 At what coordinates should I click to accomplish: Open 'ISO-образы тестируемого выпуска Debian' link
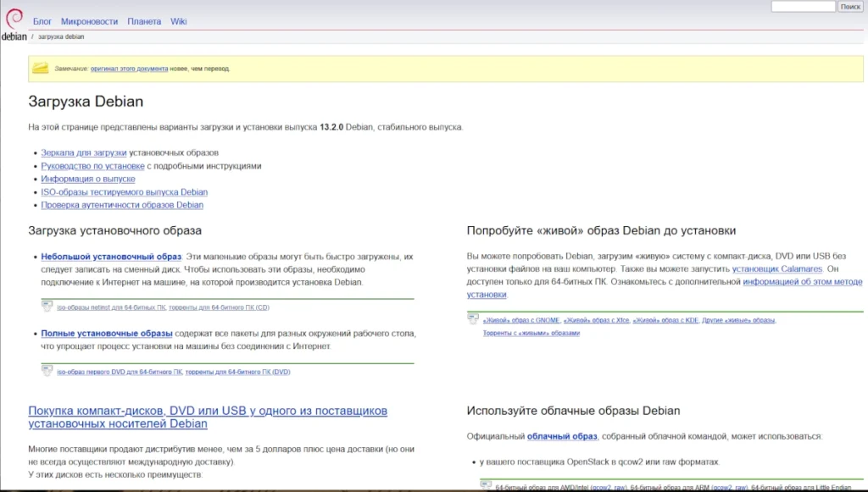(124, 192)
